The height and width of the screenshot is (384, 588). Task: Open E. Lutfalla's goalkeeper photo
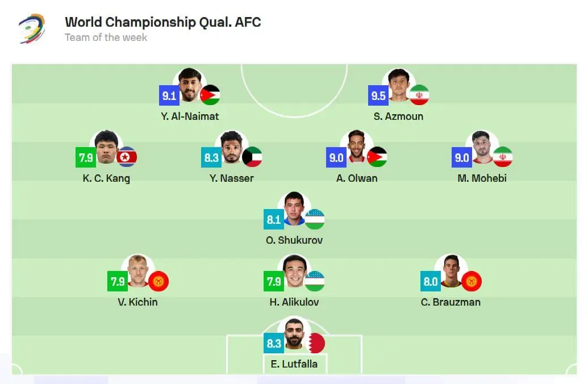pos(294,333)
